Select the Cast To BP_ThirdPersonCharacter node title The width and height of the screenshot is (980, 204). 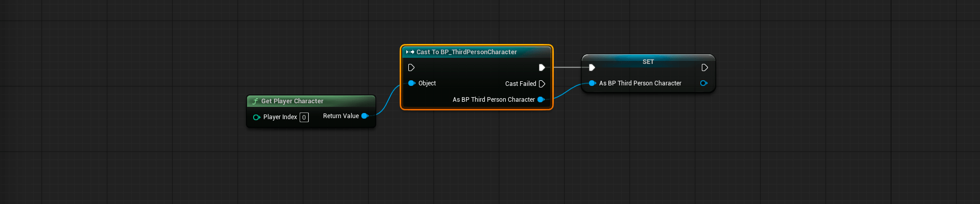467,52
